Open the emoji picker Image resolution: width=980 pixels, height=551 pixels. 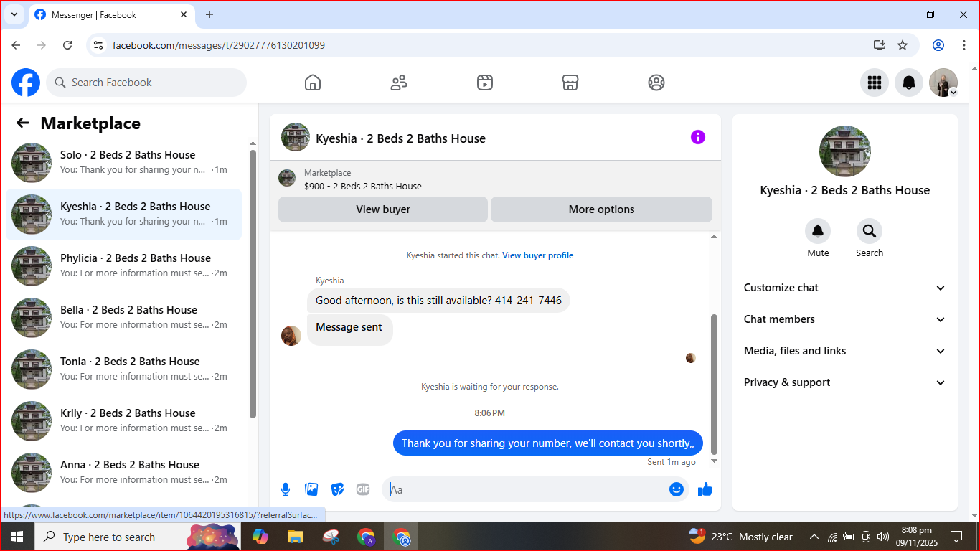677,489
